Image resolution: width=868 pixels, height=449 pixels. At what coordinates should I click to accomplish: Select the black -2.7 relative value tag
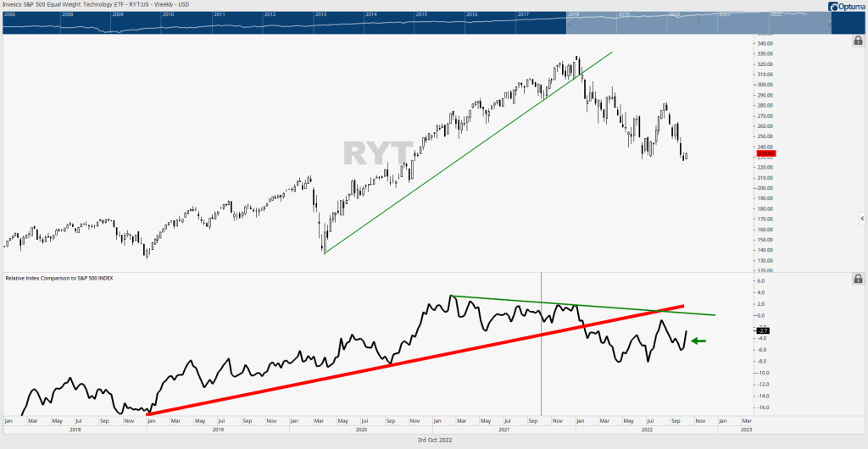[x=762, y=330]
